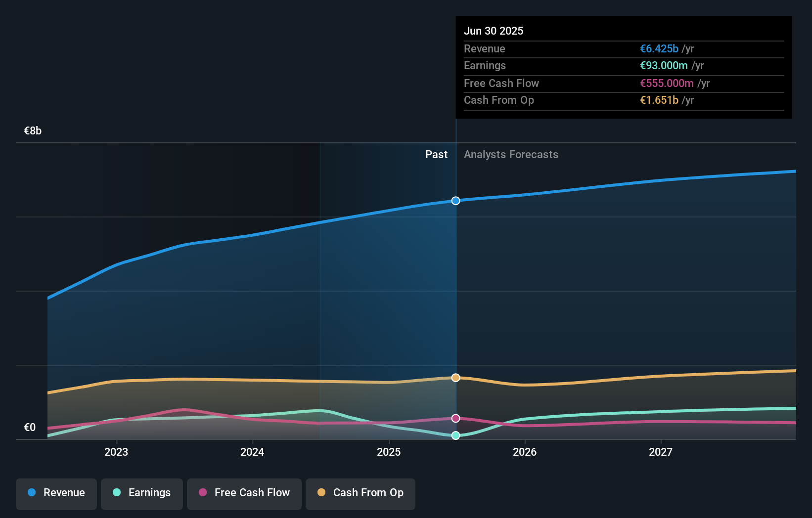Click the 2025 label on the time axis

click(x=389, y=451)
